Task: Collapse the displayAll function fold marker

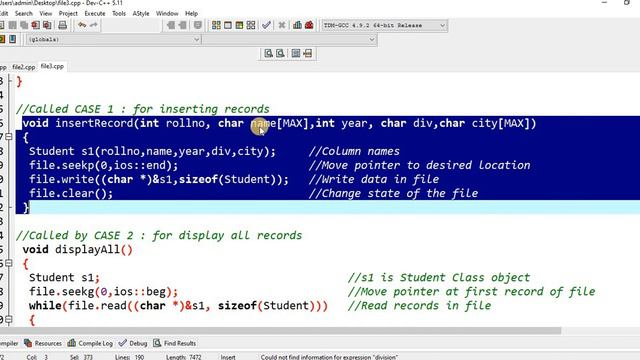Action: click(9, 263)
